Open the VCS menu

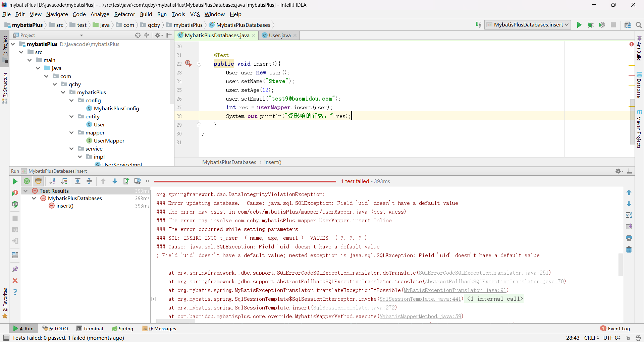tap(195, 14)
